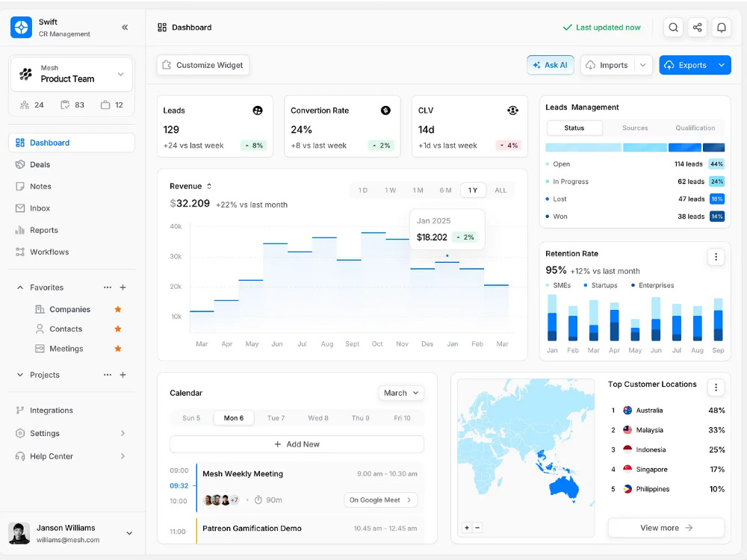Click the Exports button

tap(686, 65)
